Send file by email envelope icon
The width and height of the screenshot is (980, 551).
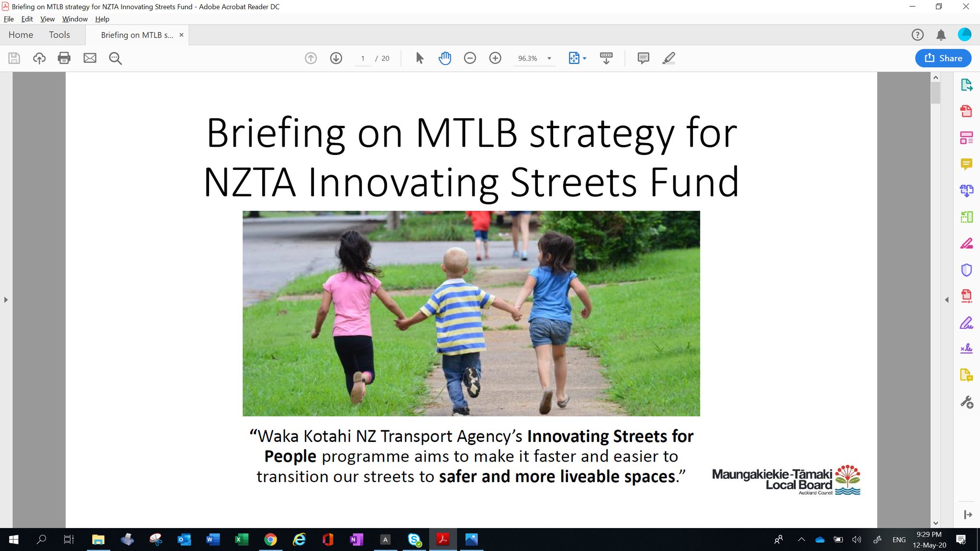(x=90, y=58)
